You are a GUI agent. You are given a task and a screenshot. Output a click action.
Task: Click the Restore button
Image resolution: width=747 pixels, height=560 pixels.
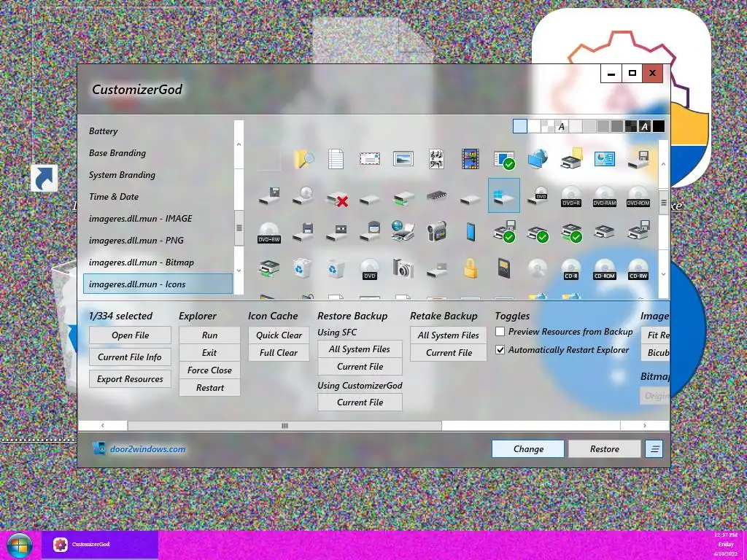coord(605,448)
